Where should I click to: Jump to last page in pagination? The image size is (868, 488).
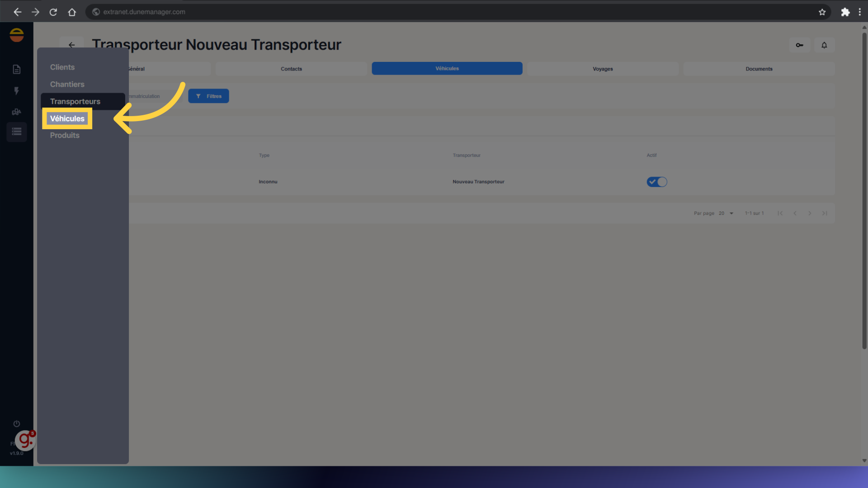(825, 213)
